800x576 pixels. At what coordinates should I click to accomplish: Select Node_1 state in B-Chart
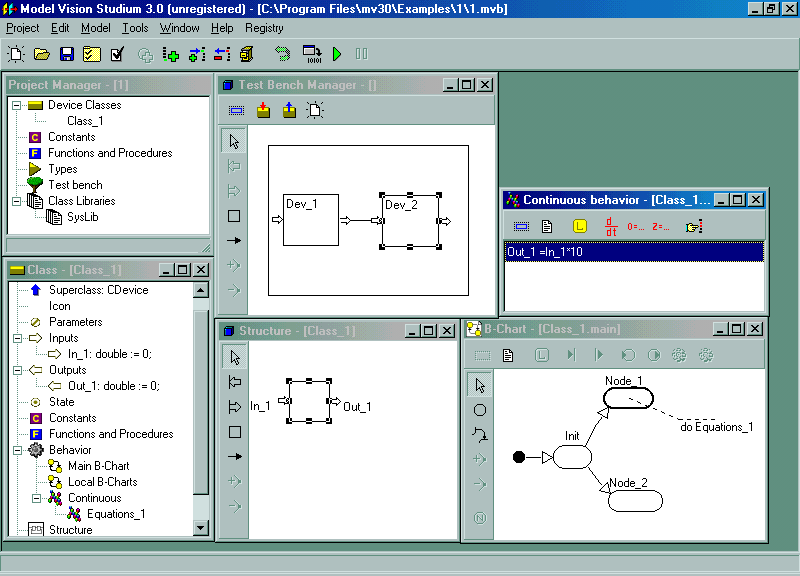click(628, 398)
